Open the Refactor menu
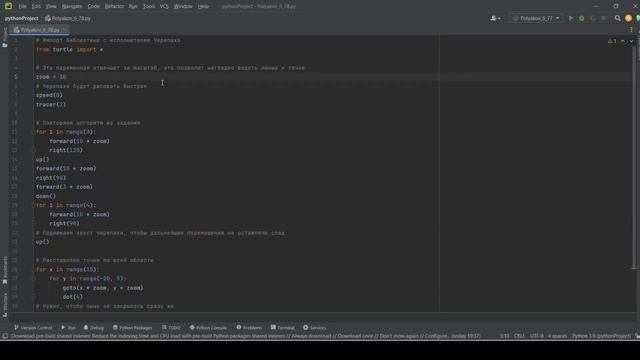Viewport: 640px width, 360px height. click(114, 6)
